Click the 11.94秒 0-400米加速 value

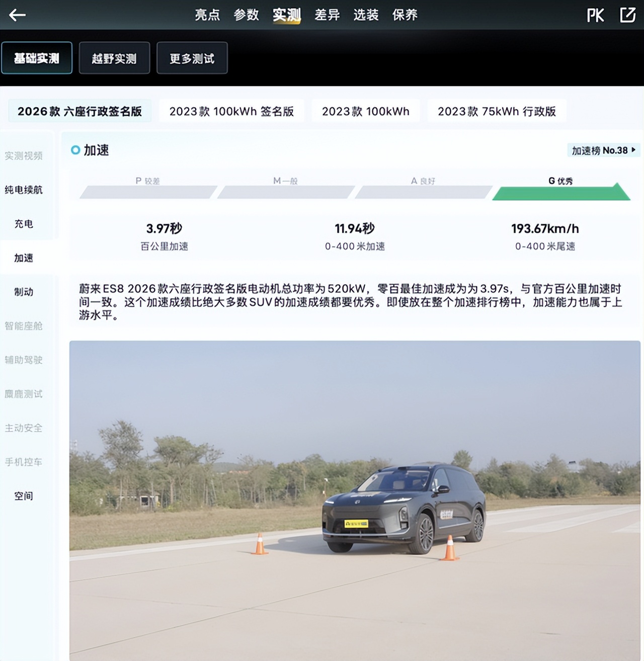pyautogui.click(x=355, y=236)
